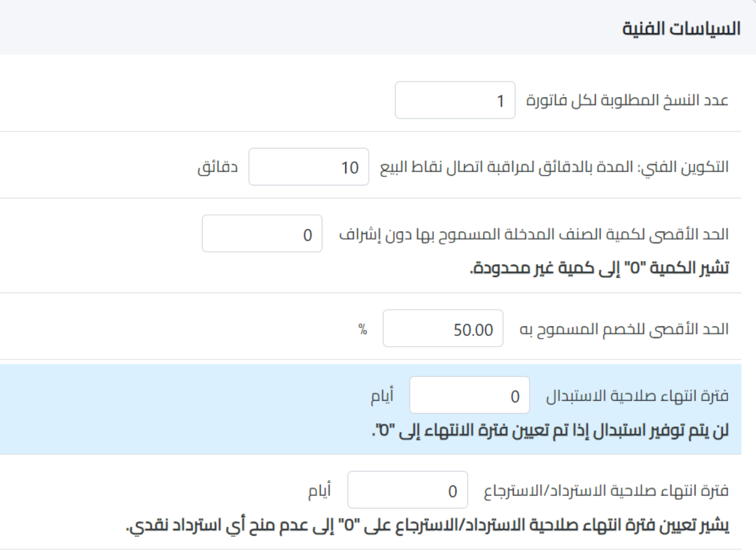Select the maximum unsupervised item quantity field

pyautogui.click(x=262, y=234)
